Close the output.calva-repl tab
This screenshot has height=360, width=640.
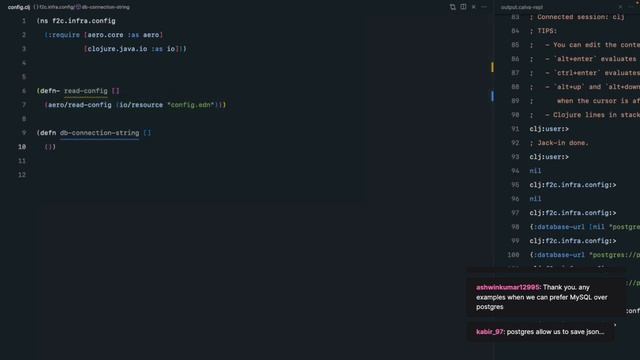(x=620, y=7)
